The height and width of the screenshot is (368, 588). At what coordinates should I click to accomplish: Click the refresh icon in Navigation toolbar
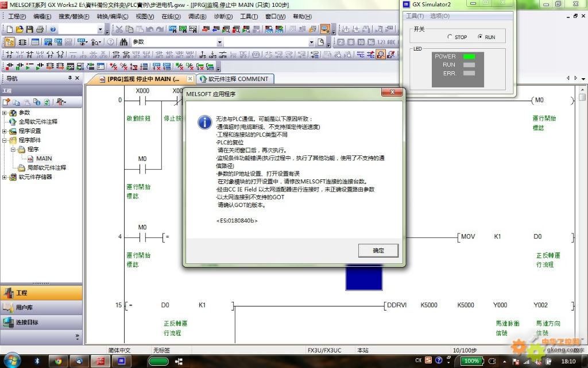point(47,102)
